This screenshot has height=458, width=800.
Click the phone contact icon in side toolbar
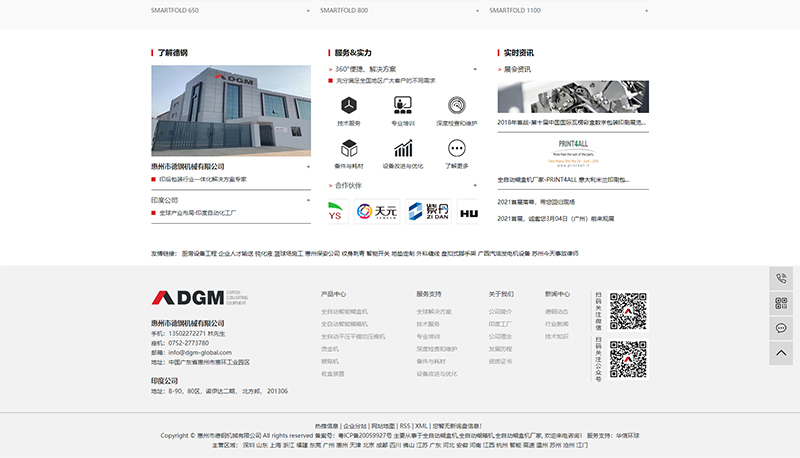[781, 278]
